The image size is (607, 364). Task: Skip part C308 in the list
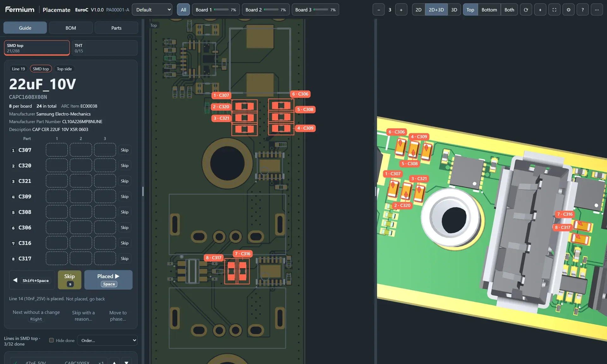(125, 212)
